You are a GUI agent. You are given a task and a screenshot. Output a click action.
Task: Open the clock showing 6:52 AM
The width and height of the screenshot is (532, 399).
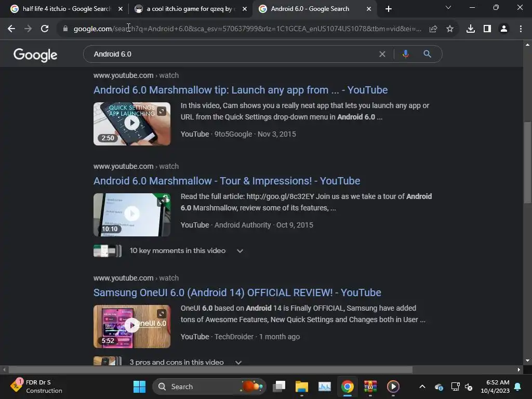pos(495,387)
